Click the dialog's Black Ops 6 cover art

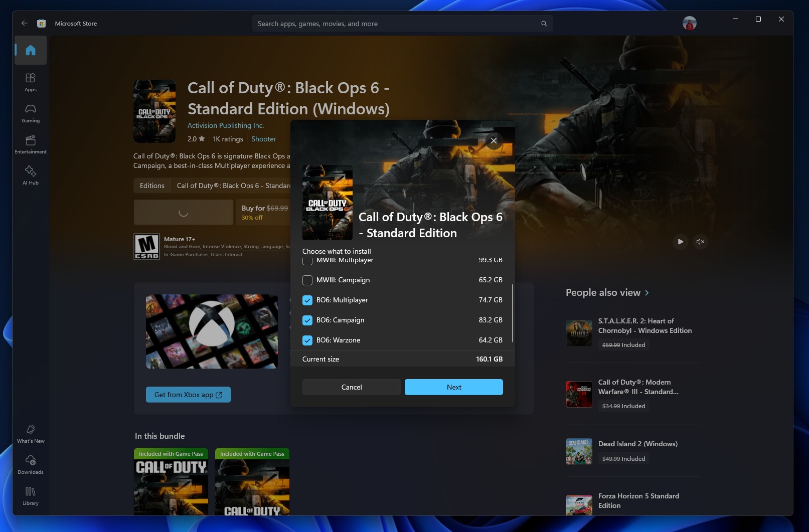328,203
